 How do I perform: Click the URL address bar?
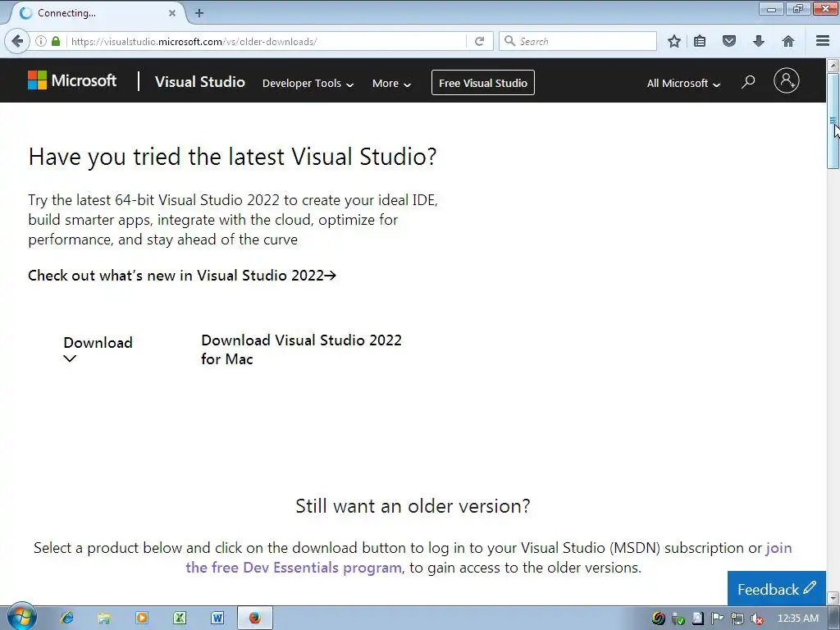coord(268,41)
